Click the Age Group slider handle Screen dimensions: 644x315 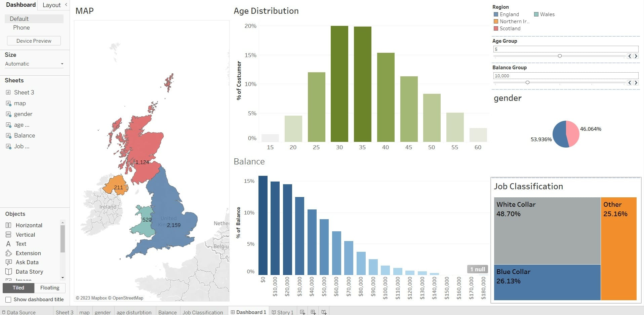[x=560, y=56]
